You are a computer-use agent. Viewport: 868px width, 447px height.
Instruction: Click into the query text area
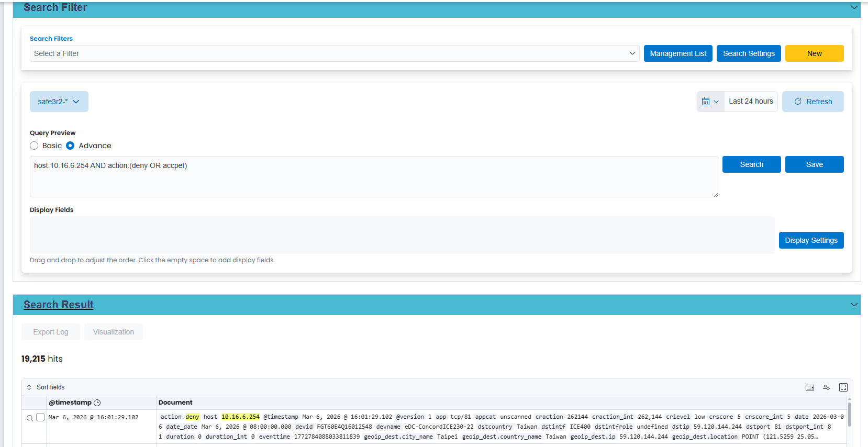(374, 176)
